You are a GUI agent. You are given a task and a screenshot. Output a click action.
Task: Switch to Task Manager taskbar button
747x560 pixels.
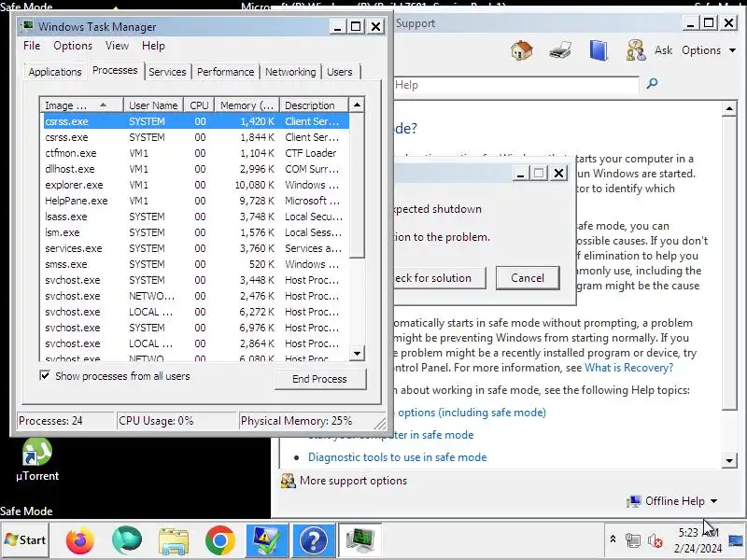point(360,540)
